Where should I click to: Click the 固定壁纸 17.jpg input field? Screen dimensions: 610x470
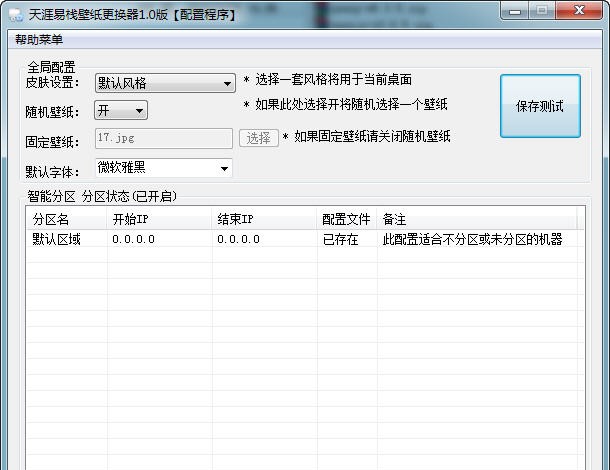pyautogui.click(x=164, y=138)
